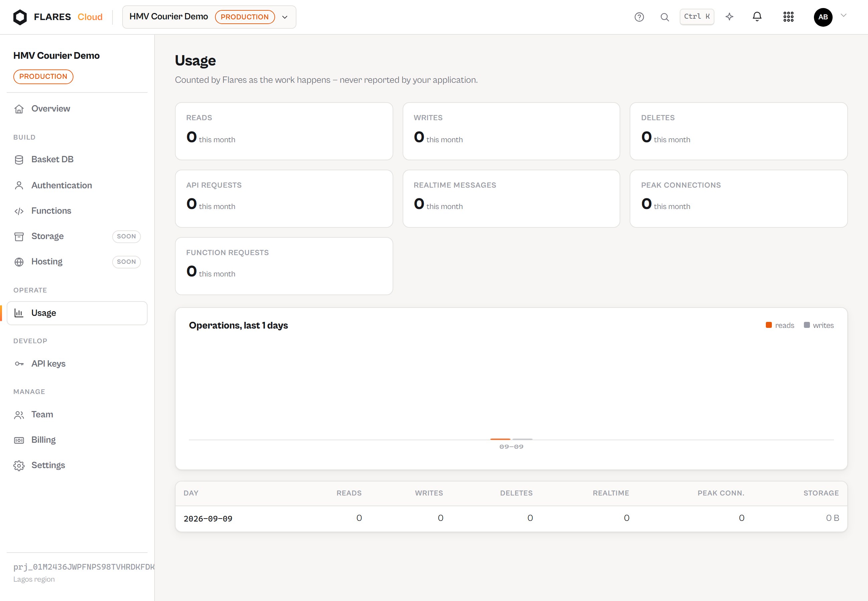Click the project ID prj_01M2436 text
This screenshot has width=868, height=601.
click(x=83, y=567)
